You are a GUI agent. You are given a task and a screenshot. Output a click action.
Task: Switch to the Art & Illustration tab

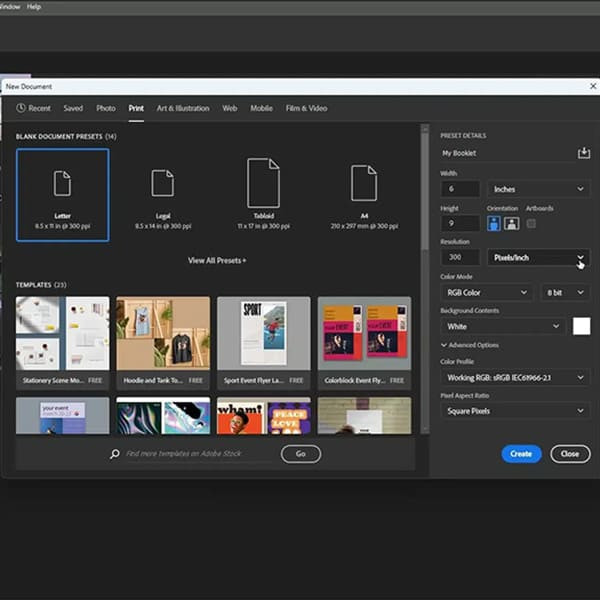183,108
